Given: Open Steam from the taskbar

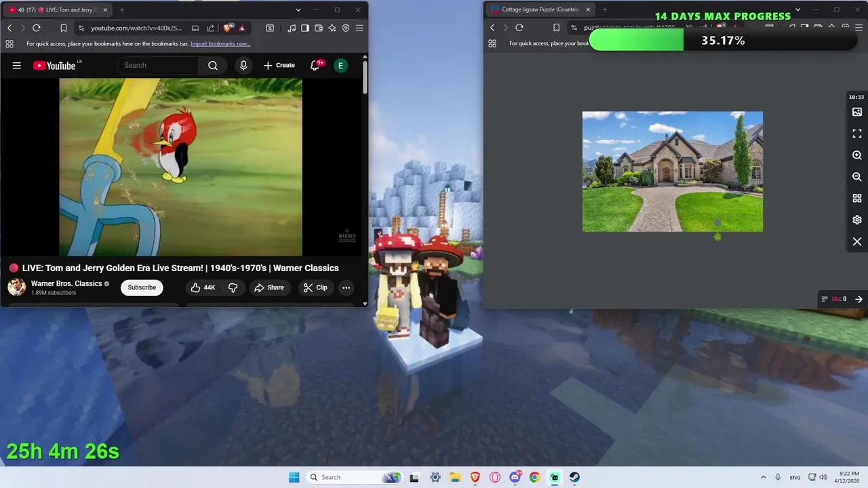Looking at the screenshot, I should click(574, 477).
